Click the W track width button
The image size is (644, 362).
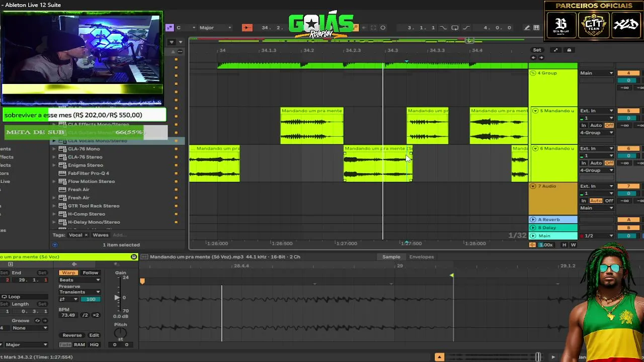[x=573, y=245]
